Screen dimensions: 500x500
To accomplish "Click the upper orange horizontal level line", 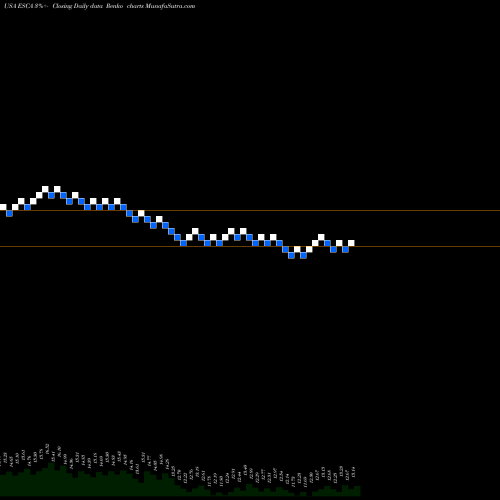I will (x=250, y=210).
